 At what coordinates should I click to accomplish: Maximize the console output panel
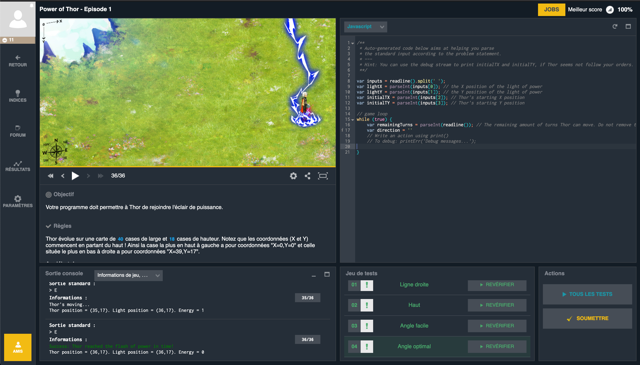tap(327, 274)
